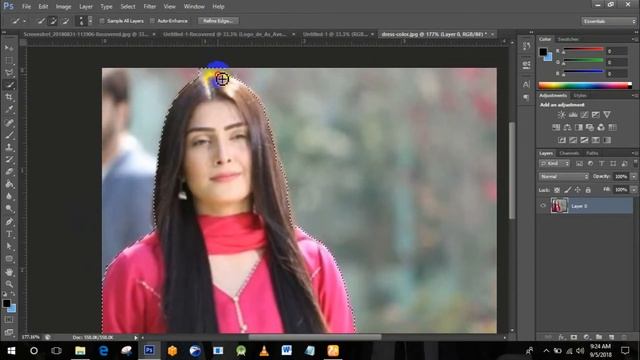Click the foreground color swatch in toolbox
Viewport: 640px width, 360px height.
coord(6,303)
